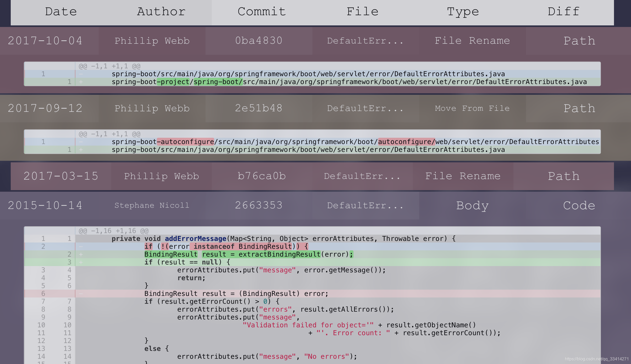Click the 2015-10-14 date cell
The height and width of the screenshot is (364, 631).
pyautogui.click(x=45, y=206)
